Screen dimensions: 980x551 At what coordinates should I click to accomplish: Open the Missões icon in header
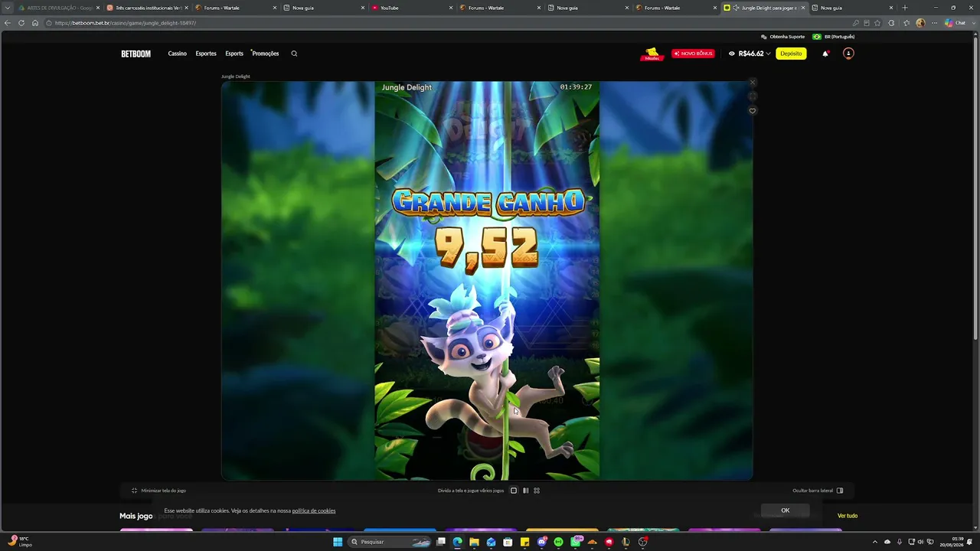[652, 54]
